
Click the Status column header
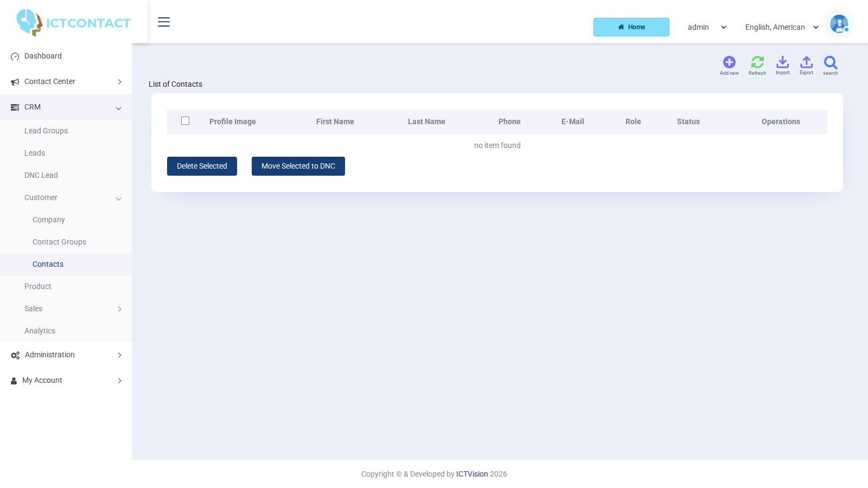(x=688, y=121)
